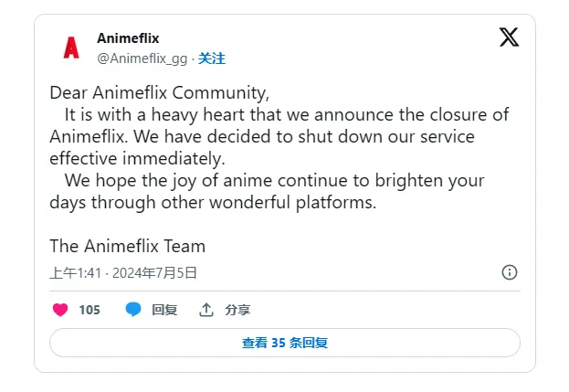Screen dimensions: 569x392
Task: Click the 'Dear Animeflix Community' greeting line
Action: pyautogui.click(x=160, y=93)
